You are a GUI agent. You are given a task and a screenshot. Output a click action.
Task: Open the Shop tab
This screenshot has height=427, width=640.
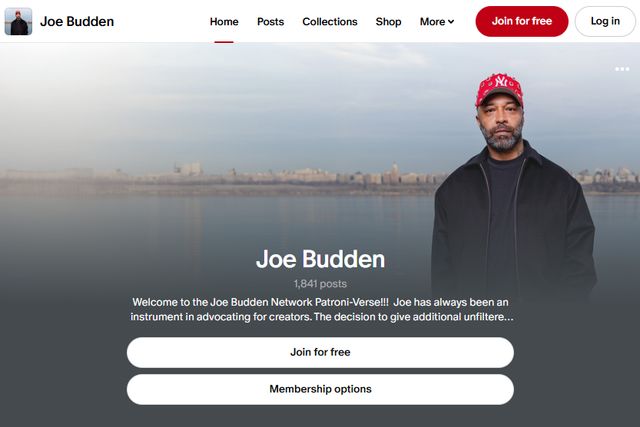(x=389, y=22)
